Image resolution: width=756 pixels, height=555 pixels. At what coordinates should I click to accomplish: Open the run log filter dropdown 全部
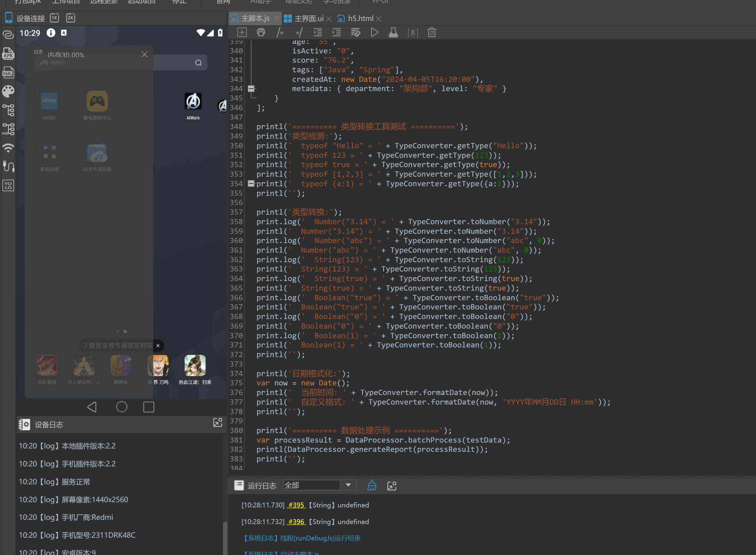coord(348,485)
